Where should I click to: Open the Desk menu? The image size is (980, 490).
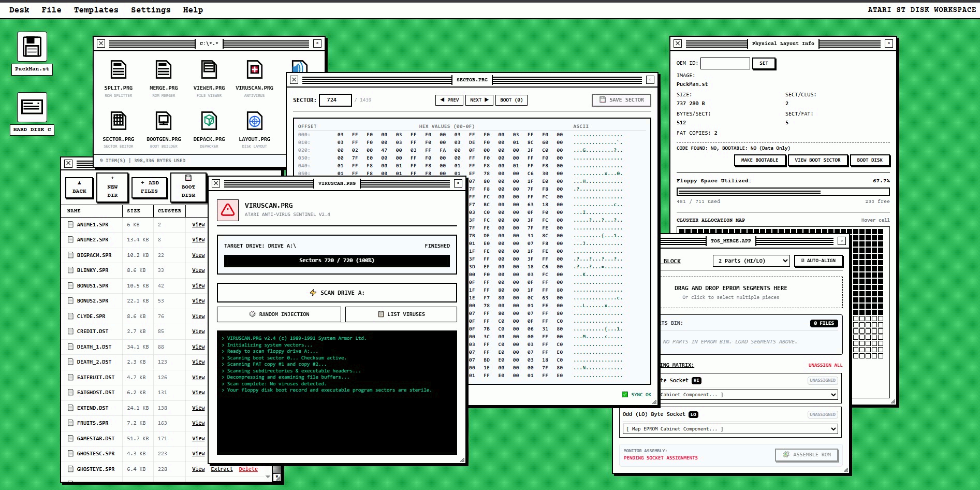click(x=19, y=10)
